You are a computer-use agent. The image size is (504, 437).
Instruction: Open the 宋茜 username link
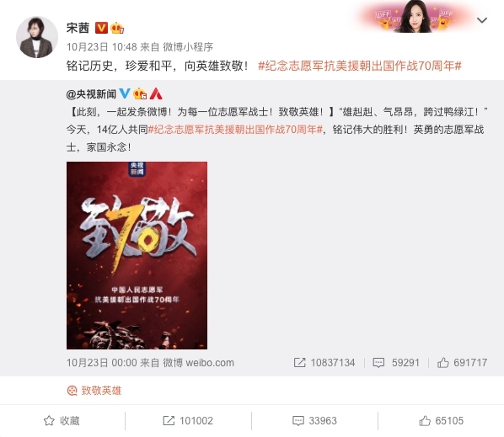(78, 28)
